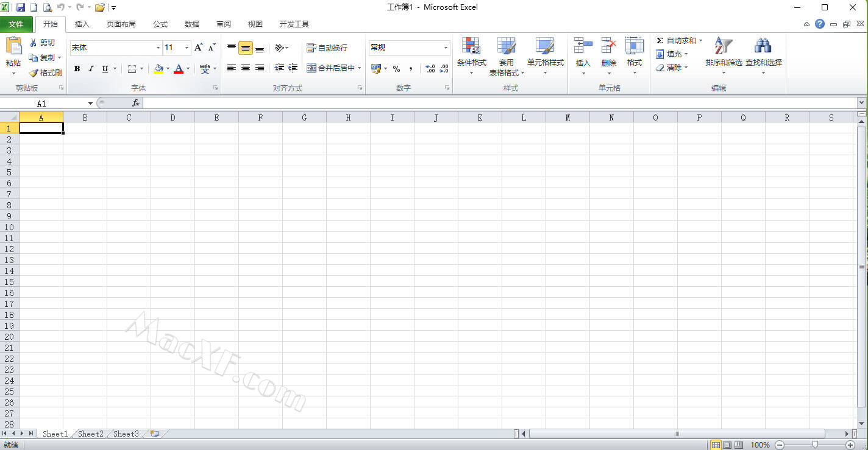
Task: Click Cut (剪切) scissors button
Action: 42,43
